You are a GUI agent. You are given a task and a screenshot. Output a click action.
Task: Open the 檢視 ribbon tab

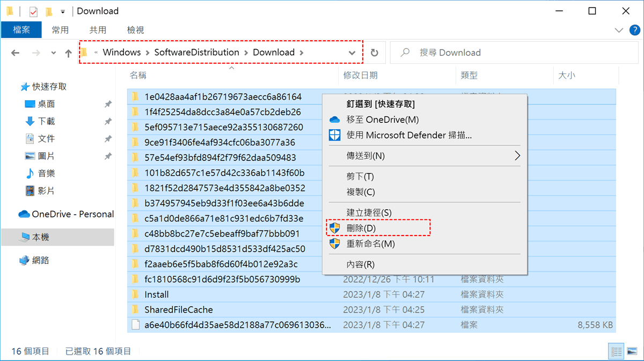click(x=135, y=30)
